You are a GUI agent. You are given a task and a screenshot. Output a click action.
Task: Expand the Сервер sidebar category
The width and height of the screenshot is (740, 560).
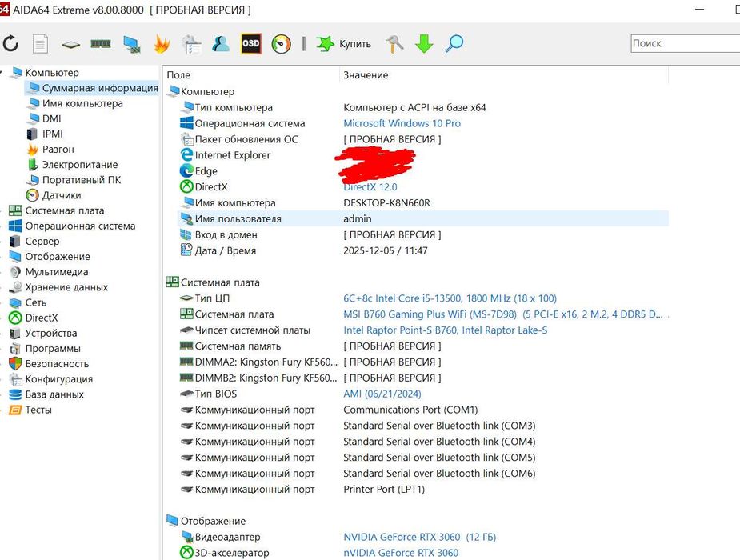click(x=42, y=241)
